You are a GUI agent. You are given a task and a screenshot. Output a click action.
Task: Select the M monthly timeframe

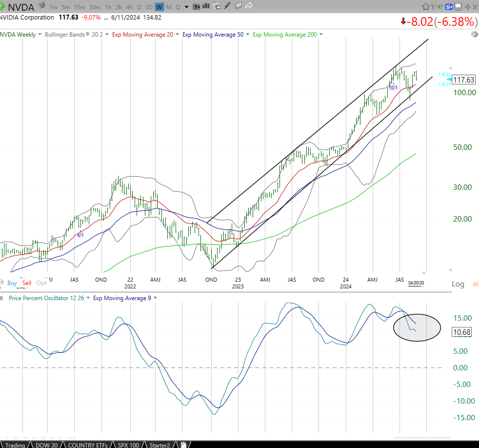(169, 7)
